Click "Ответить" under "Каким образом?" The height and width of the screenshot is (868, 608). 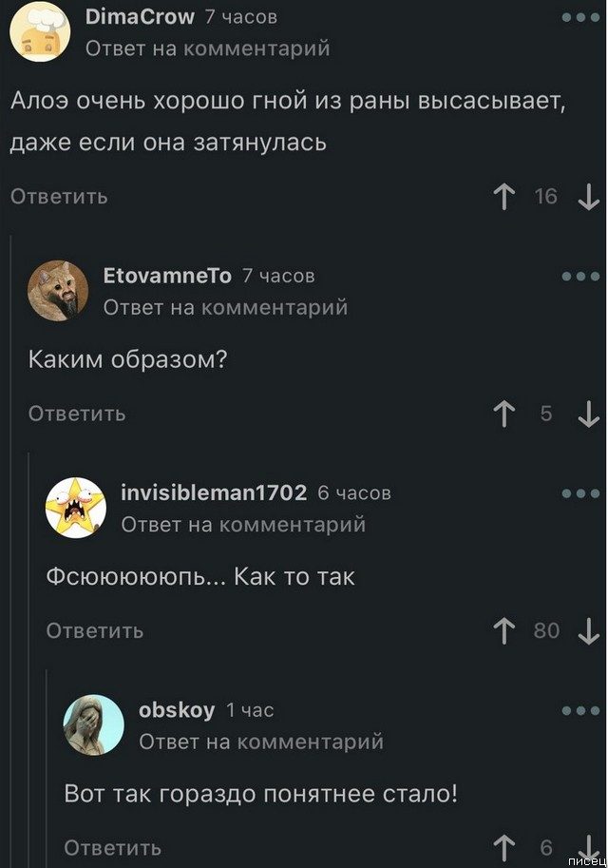click(77, 414)
